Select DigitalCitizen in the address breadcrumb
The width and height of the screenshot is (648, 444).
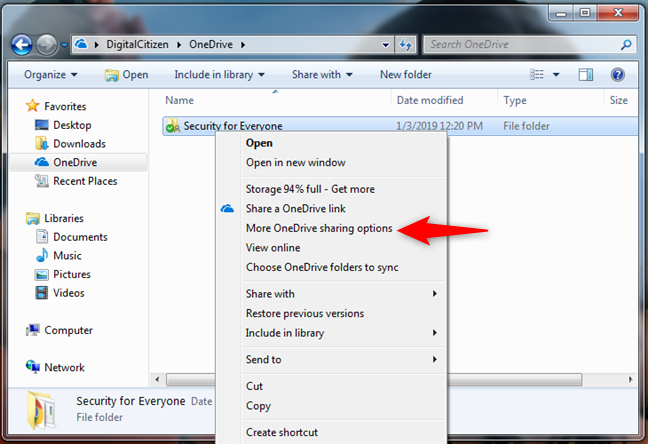click(137, 44)
